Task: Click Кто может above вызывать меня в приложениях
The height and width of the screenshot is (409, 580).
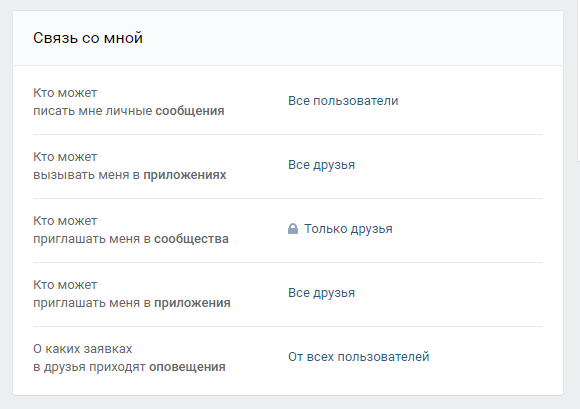Action: [65, 156]
